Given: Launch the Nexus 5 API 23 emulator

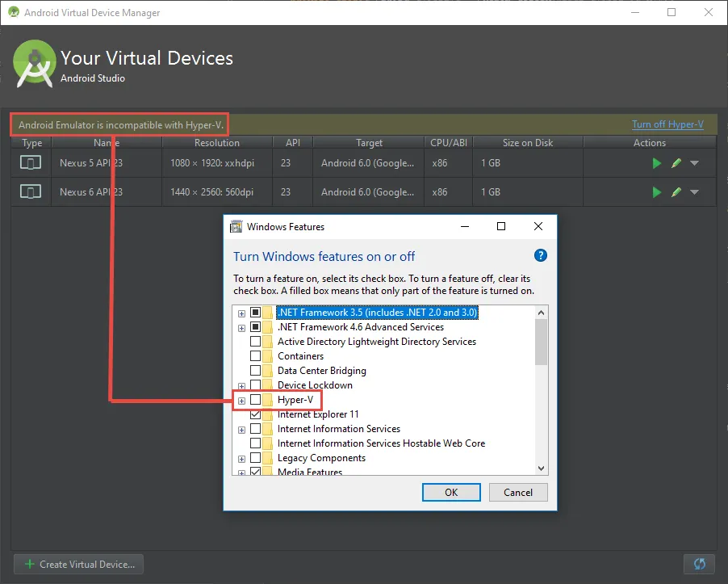Looking at the screenshot, I should (x=656, y=163).
